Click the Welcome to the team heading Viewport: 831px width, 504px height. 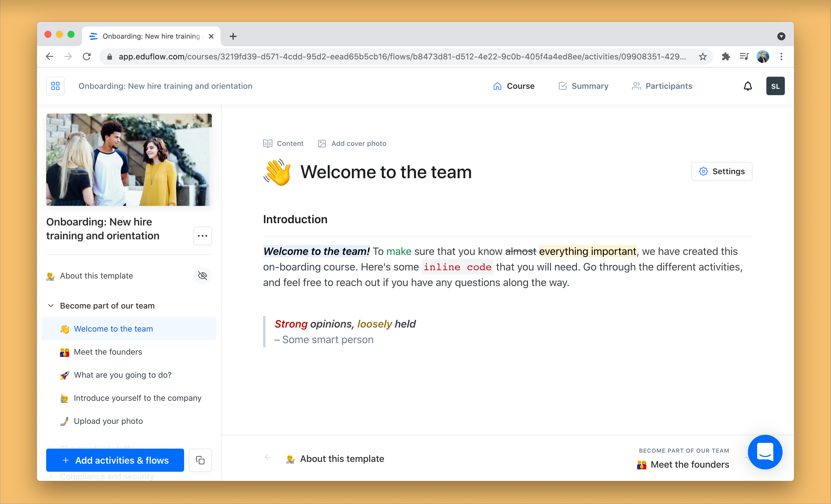tap(386, 172)
